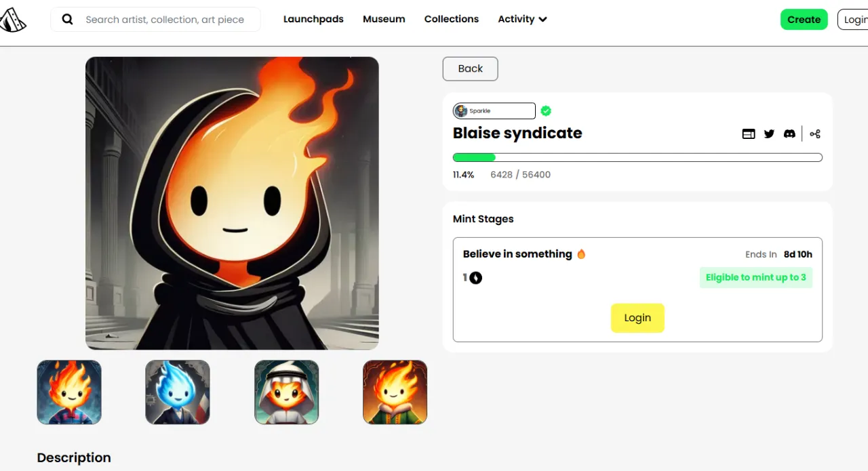Open the collection website icon link
868x471 pixels.
[749, 134]
